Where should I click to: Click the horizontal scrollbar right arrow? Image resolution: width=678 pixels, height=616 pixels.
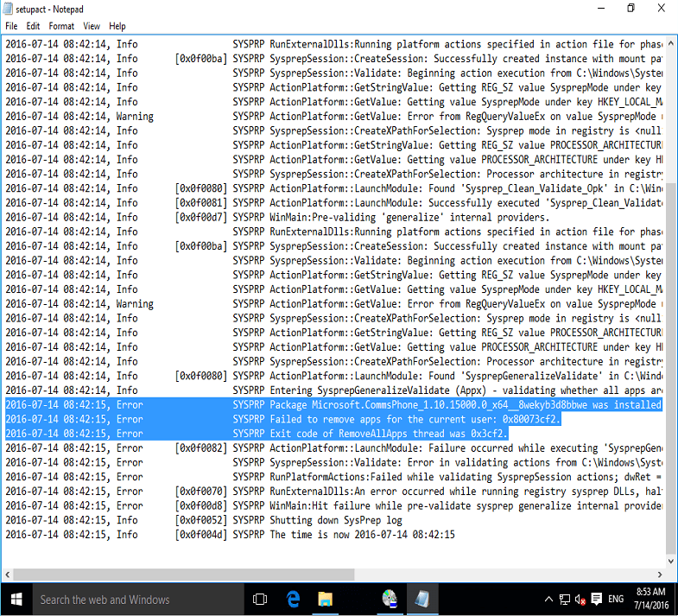(x=660, y=575)
